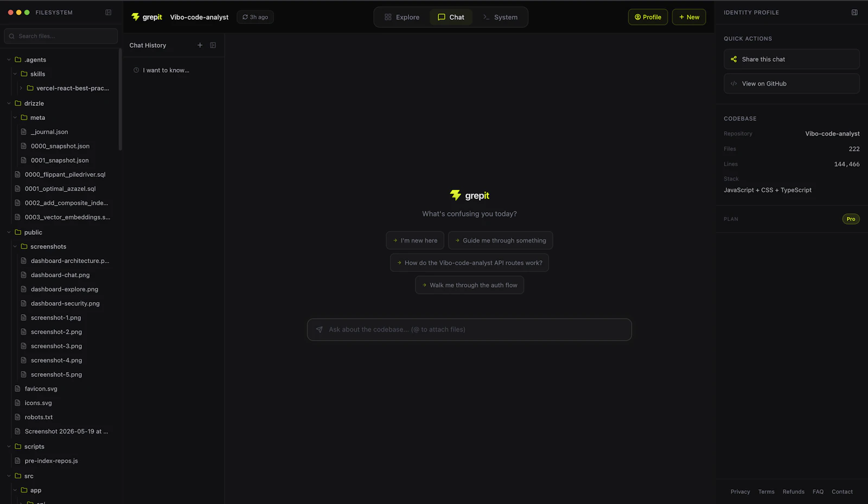Viewport: 868px width, 504px height.
Task: Collapse the screenshots folder chevron
Action: [15, 246]
